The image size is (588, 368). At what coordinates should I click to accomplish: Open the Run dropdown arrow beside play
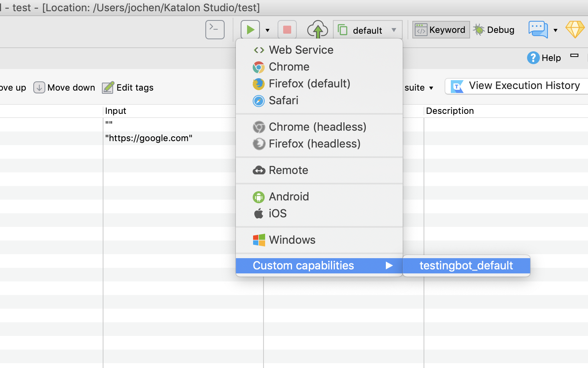pos(268,30)
